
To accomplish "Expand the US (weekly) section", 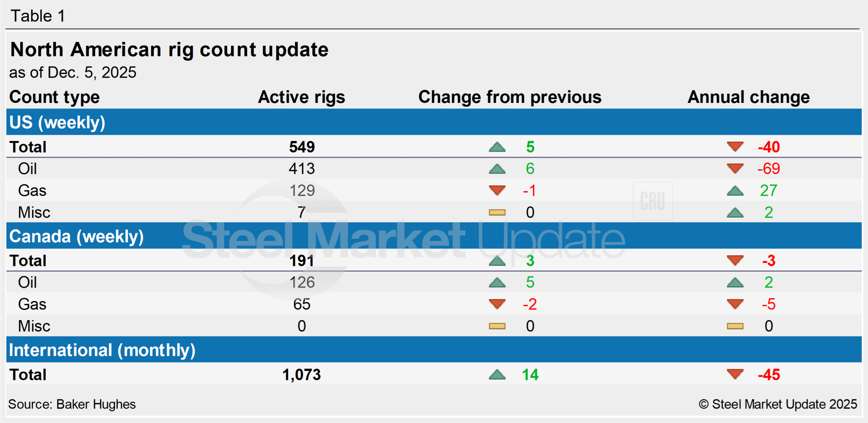I will click(56, 122).
